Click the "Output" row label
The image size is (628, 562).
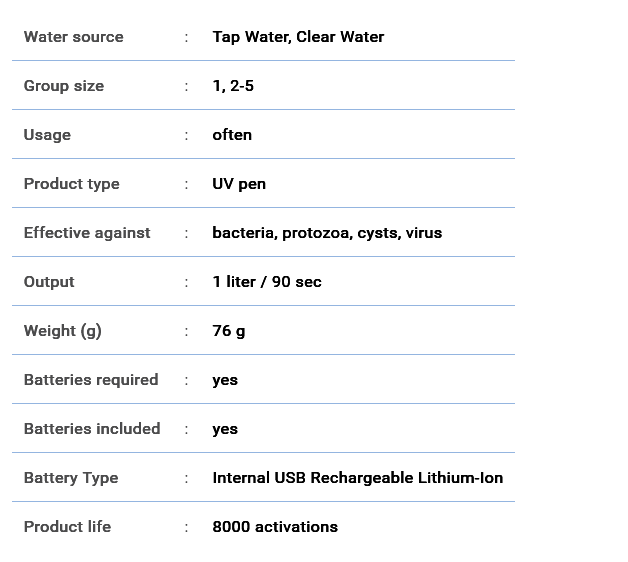tap(49, 282)
